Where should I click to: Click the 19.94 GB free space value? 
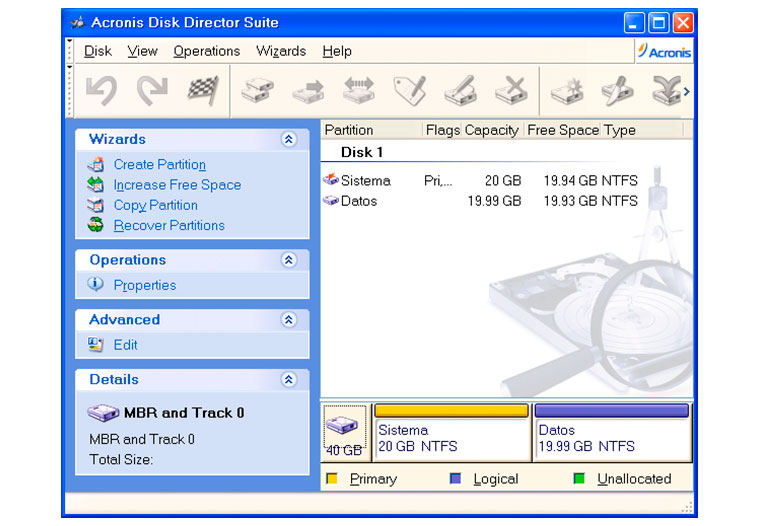tap(570, 180)
